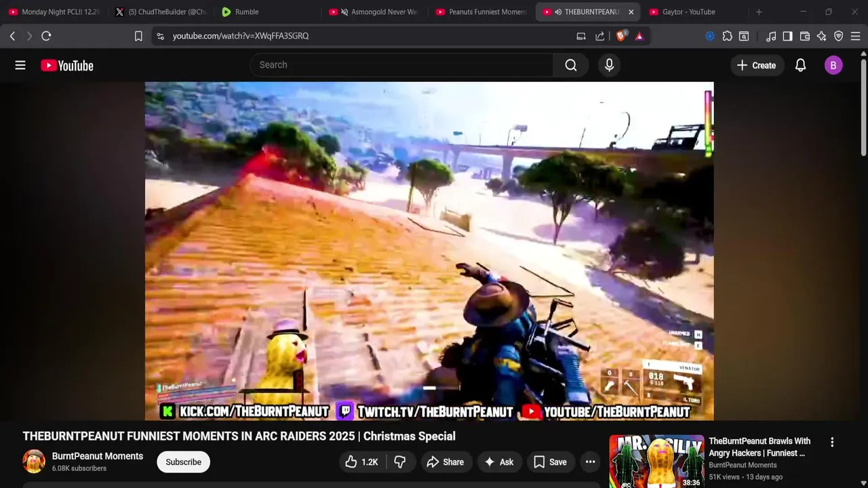The width and height of the screenshot is (868, 488).
Task: Mute the THEBURNTPEANUT tab audio
Action: coord(557,12)
